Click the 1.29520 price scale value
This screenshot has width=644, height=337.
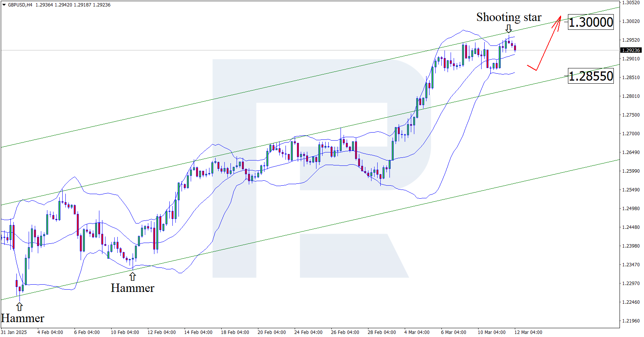tap(631, 40)
